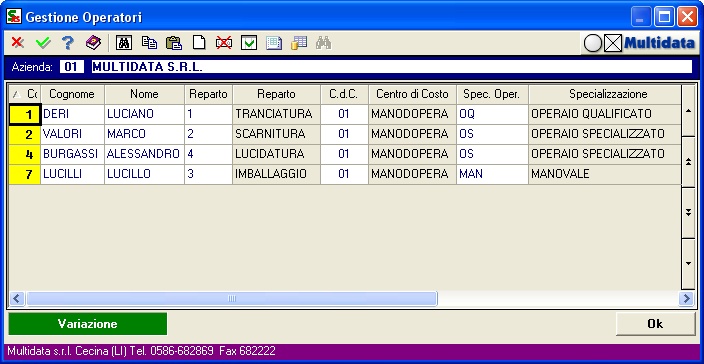Click the MARCO name cell

click(x=145, y=134)
